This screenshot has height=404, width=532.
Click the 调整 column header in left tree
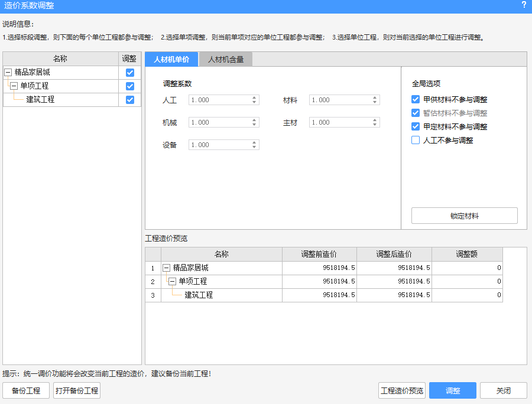click(x=129, y=58)
